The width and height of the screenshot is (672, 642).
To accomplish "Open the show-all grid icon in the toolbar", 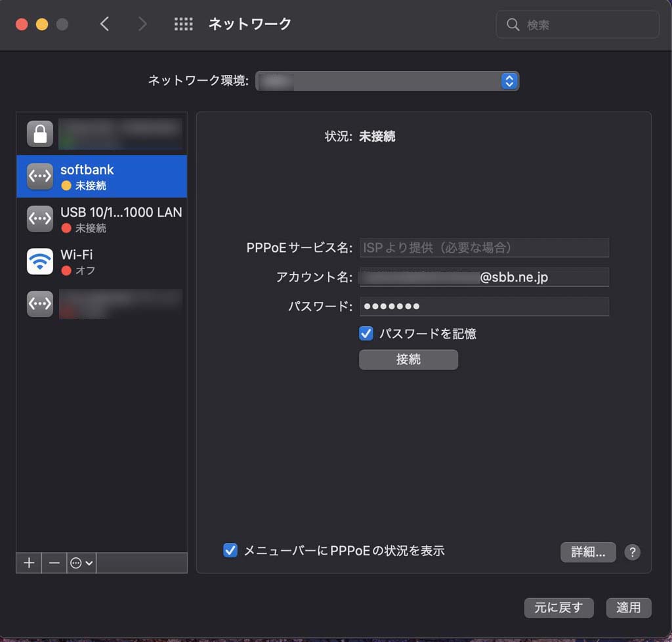I will 184,25.
